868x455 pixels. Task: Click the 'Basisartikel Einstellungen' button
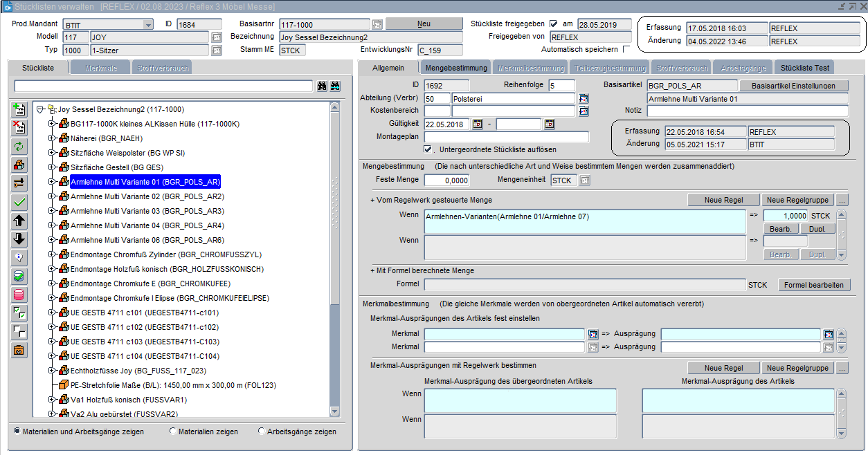(793, 86)
